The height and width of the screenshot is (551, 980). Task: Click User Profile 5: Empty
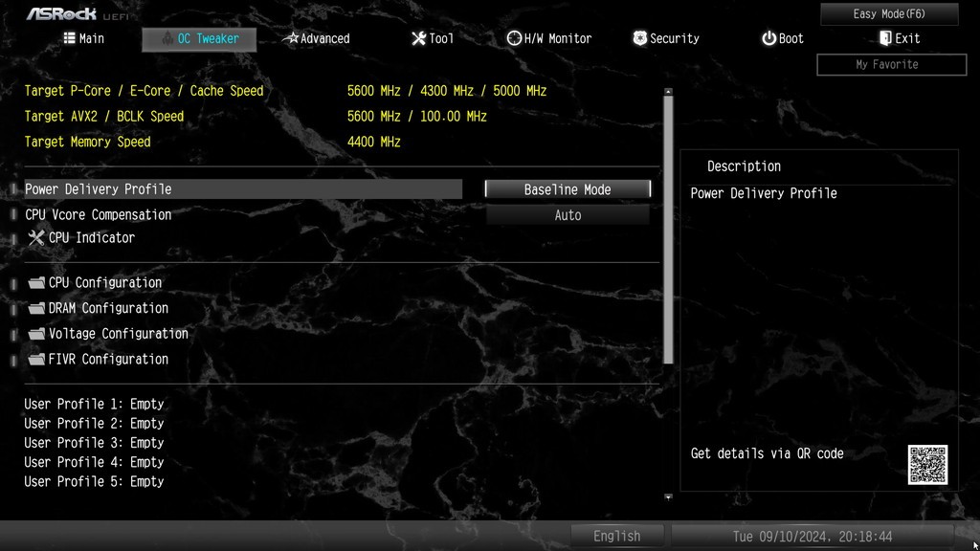point(94,482)
